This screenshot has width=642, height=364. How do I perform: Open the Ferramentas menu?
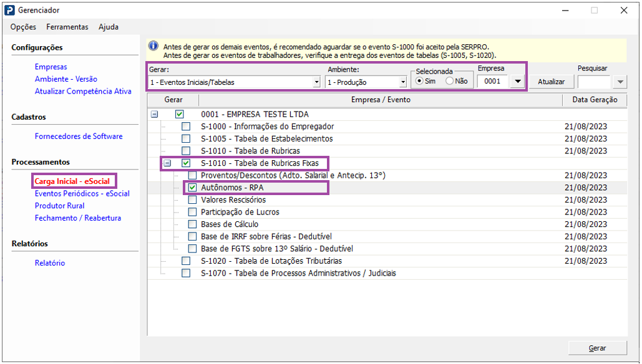coord(67,27)
